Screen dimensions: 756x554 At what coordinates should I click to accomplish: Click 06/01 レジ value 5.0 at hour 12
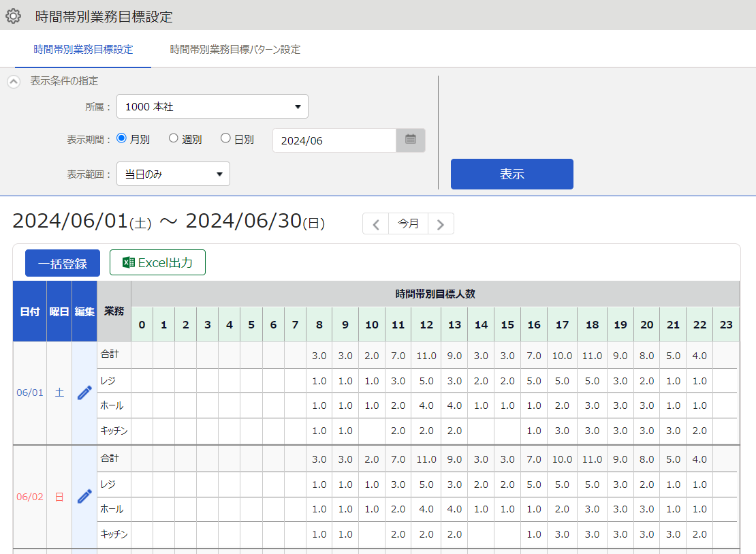(426, 381)
